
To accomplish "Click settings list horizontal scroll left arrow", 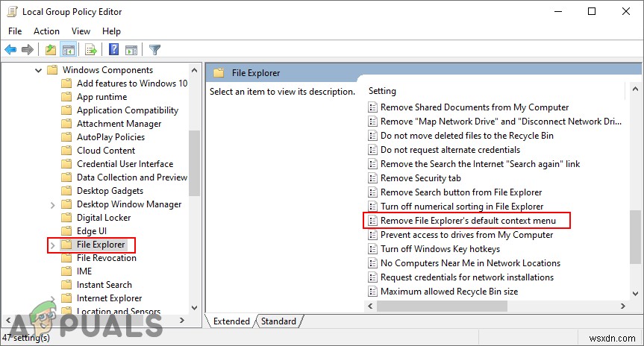I will 370,306.
